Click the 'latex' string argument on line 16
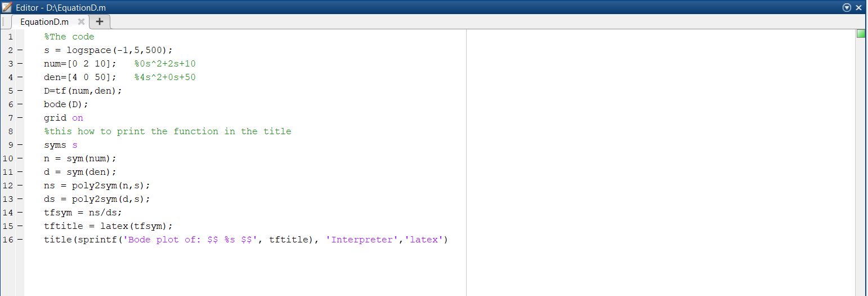This screenshot has height=296, width=868. pyautogui.click(x=424, y=240)
